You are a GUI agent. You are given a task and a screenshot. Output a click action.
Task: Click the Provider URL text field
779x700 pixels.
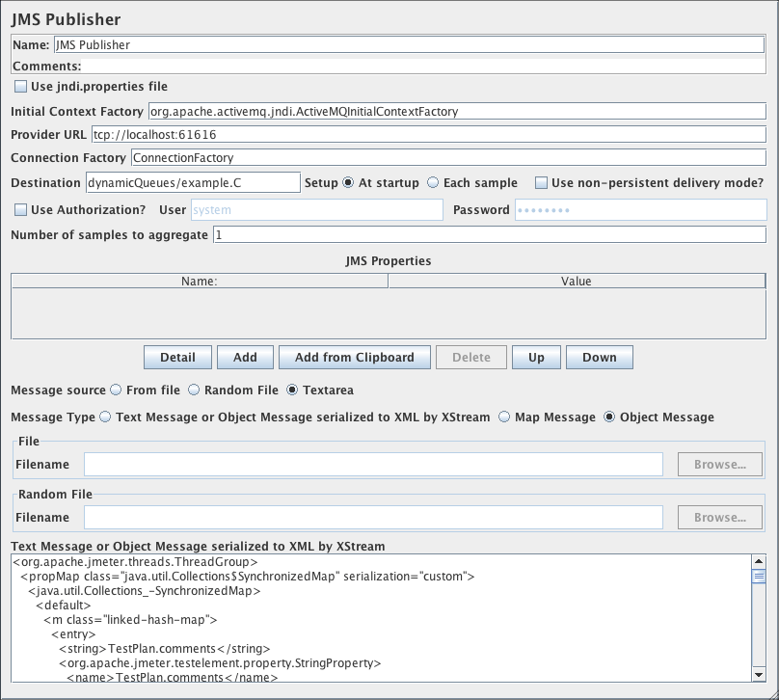[x=427, y=134]
